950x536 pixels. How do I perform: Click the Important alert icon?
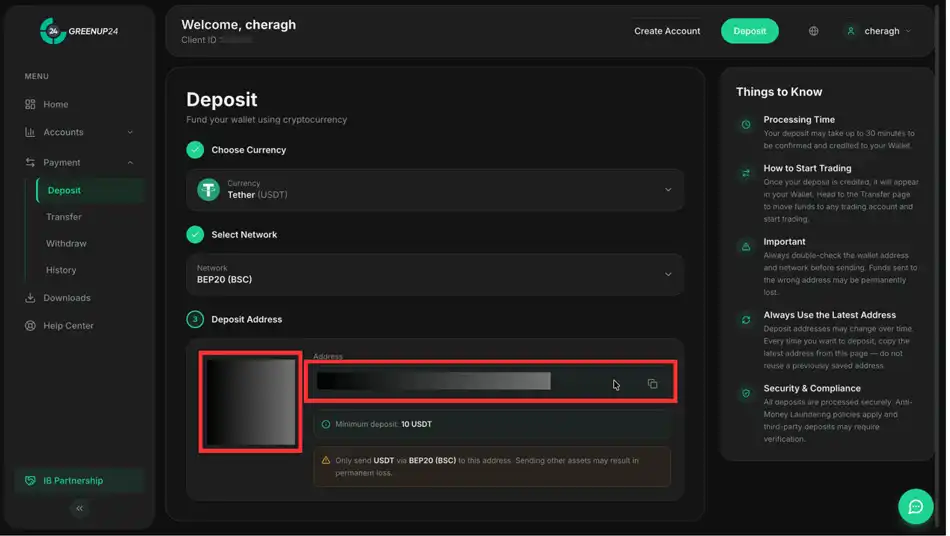pyautogui.click(x=746, y=246)
